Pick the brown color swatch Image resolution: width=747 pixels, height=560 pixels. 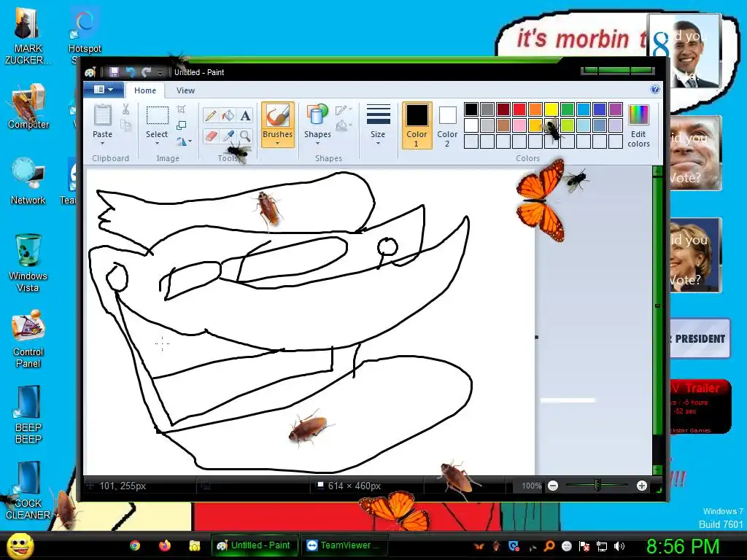click(x=503, y=125)
